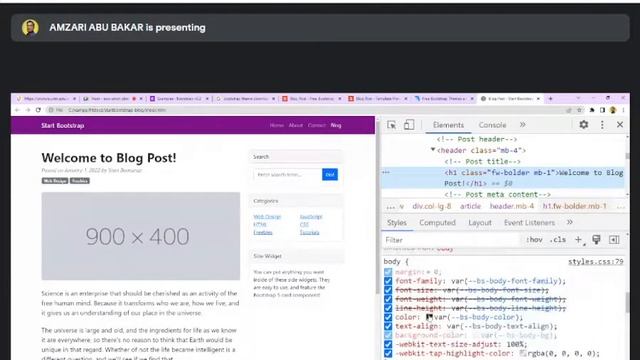Toggle the device toolbar icon
The height and width of the screenshot is (360, 640).
[409, 125]
